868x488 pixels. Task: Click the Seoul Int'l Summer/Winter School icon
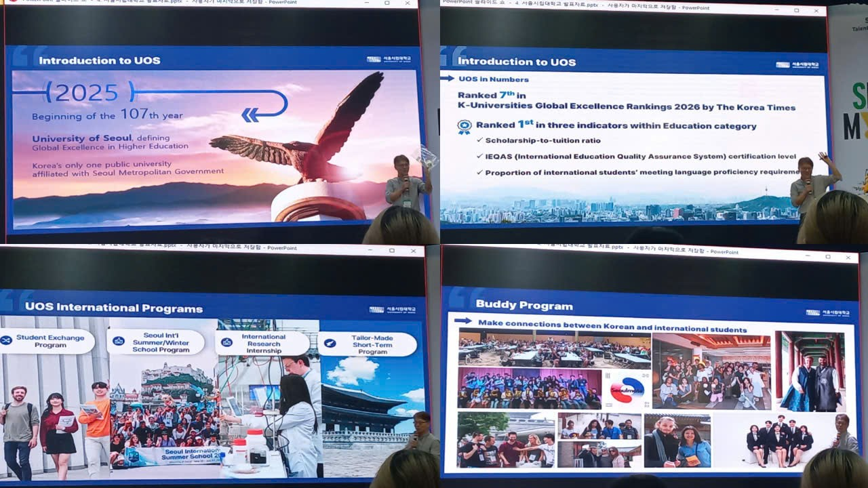[x=119, y=341]
